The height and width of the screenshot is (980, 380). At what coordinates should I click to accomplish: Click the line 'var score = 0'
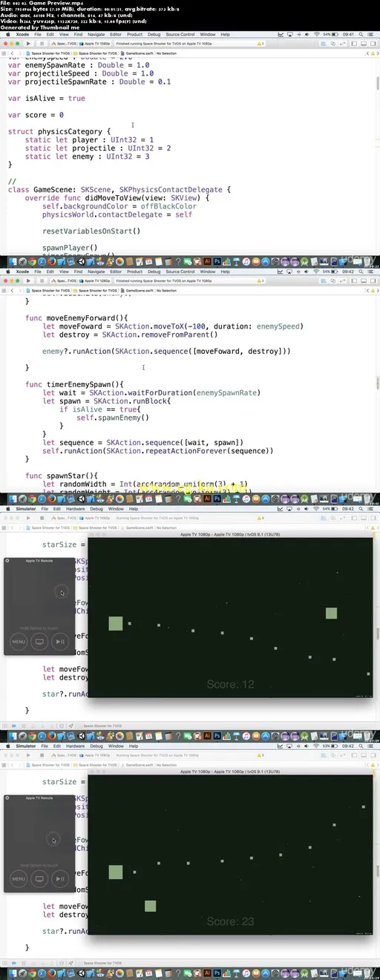tap(36, 115)
